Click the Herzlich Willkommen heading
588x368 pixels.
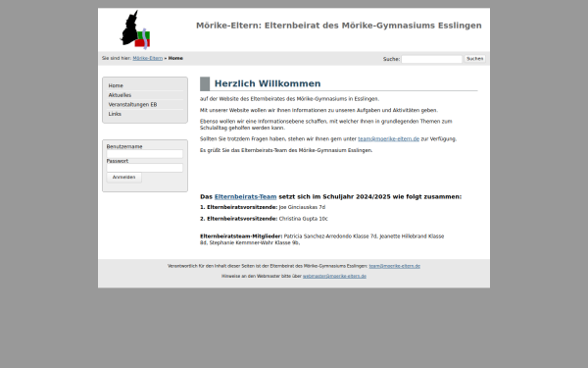click(268, 83)
